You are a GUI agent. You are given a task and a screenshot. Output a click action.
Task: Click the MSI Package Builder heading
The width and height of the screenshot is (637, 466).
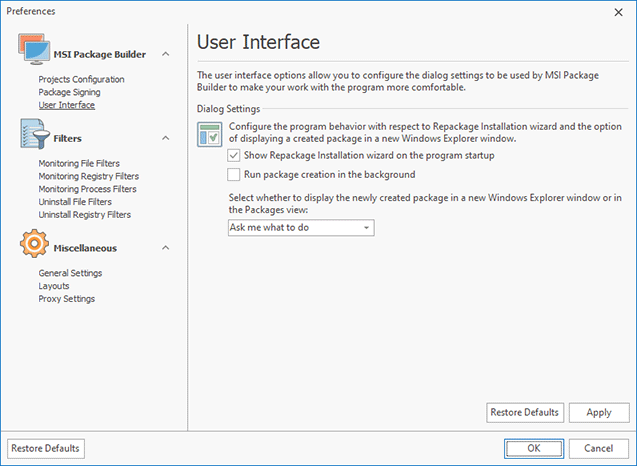[x=100, y=54]
